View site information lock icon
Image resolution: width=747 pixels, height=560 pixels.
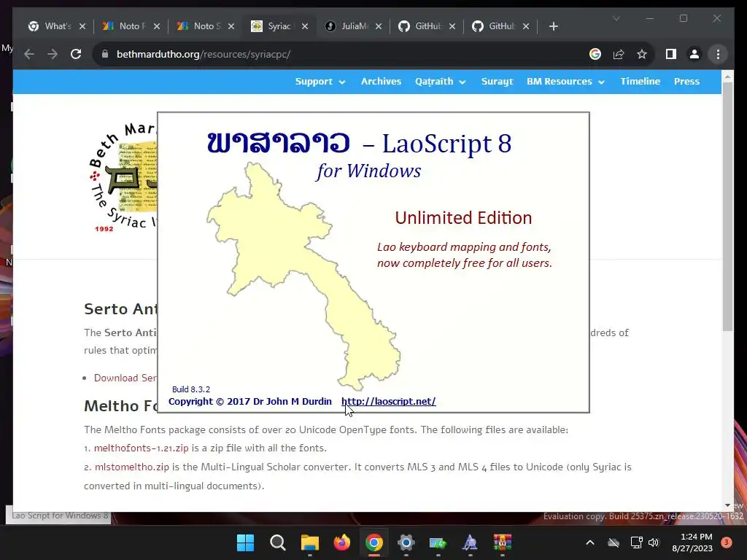point(105,54)
